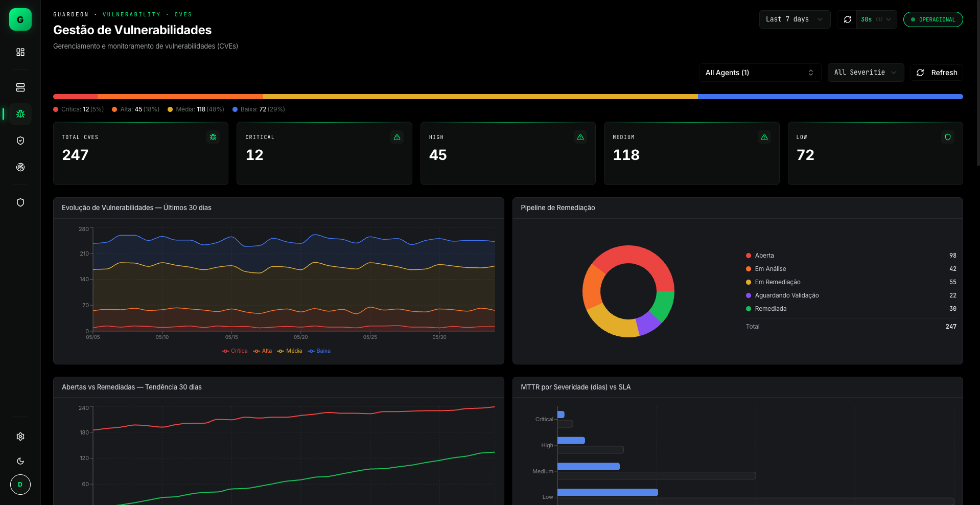Image resolution: width=980 pixels, height=505 pixels.
Task: Click the OPERACIONAL status badge
Action: tap(933, 19)
